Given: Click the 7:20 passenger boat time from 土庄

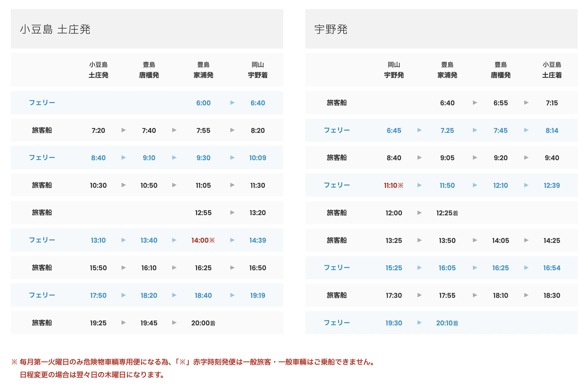Looking at the screenshot, I should pyautogui.click(x=98, y=130).
